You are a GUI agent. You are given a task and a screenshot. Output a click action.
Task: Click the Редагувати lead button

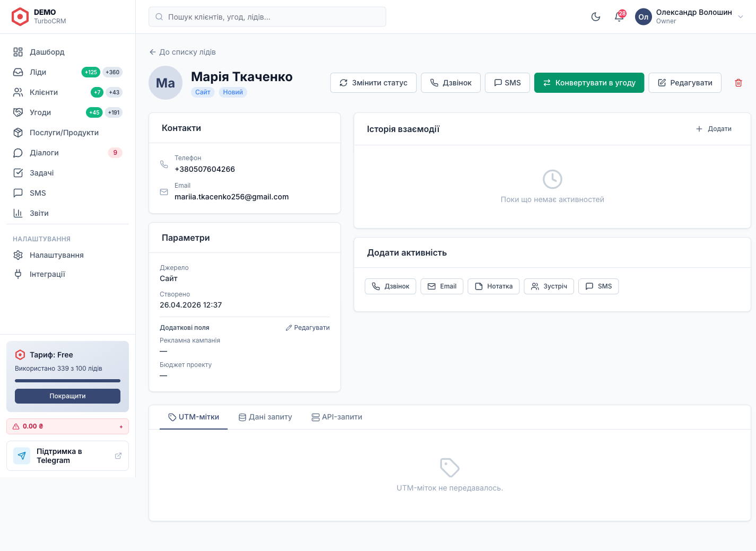(x=685, y=83)
